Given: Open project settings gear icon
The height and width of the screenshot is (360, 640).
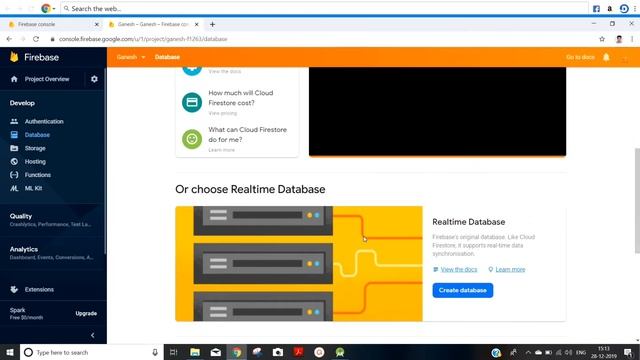Looking at the screenshot, I should tap(94, 79).
